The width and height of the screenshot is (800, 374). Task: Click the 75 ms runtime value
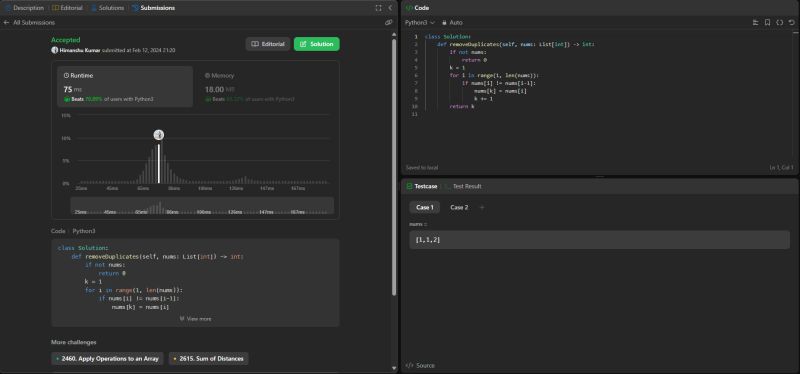pos(72,89)
